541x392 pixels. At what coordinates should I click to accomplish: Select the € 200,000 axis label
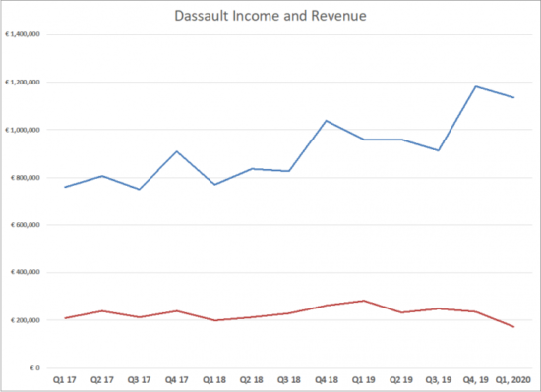coord(26,320)
